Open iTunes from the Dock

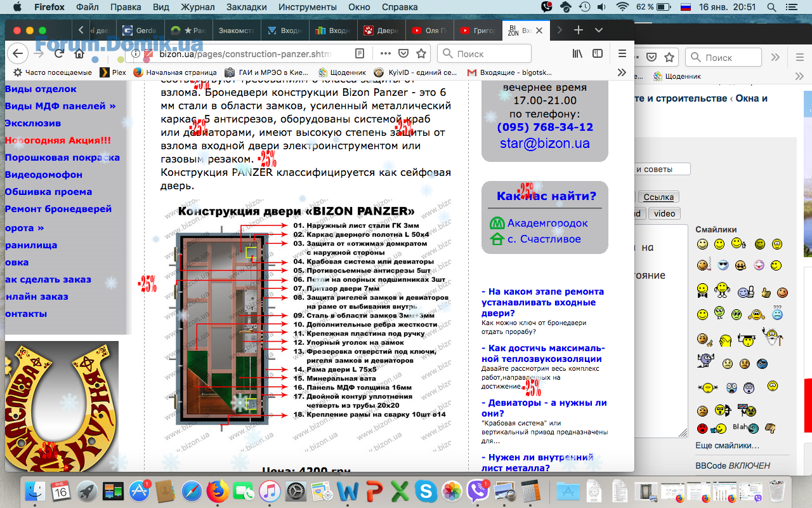click(270, 491)
